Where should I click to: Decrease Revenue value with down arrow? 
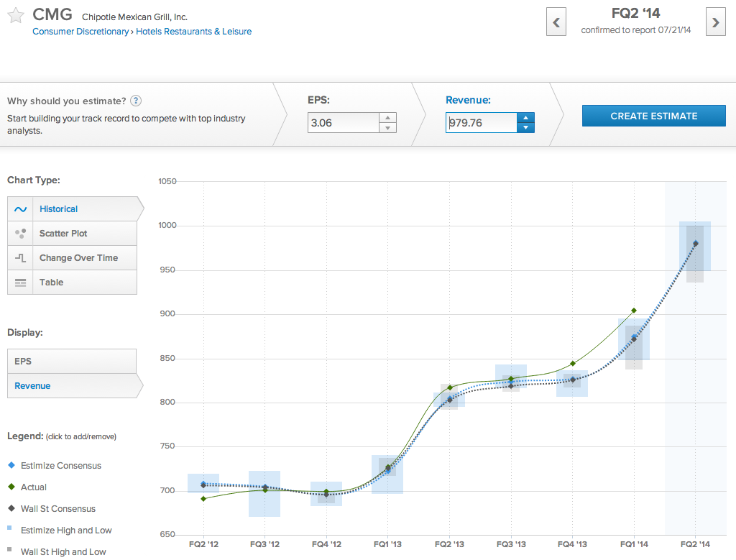[x=525, y=128]
